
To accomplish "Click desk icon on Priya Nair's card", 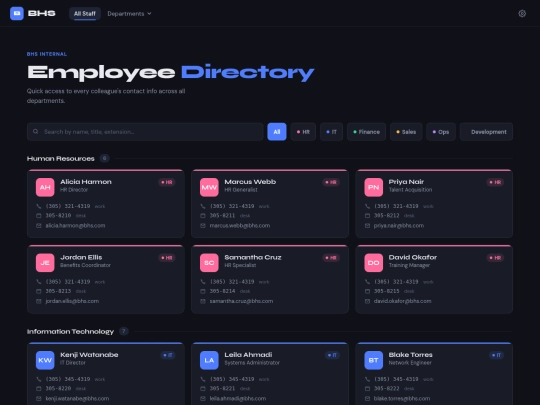I will click(367, 216).
